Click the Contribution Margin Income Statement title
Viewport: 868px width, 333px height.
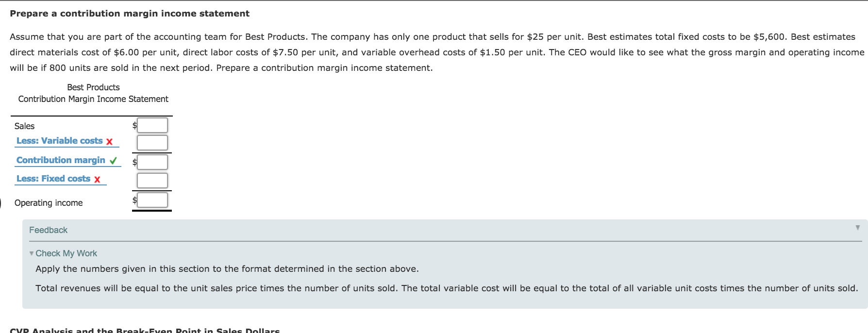click(x=93, y=99)
